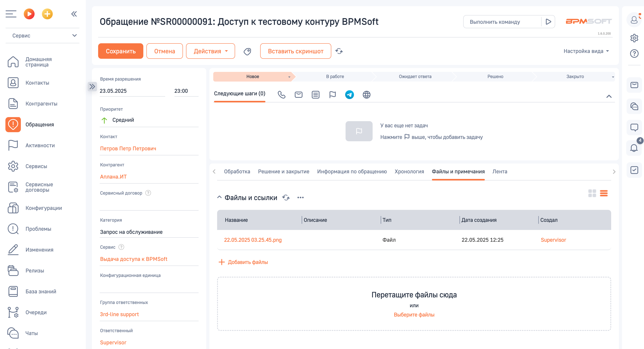Click the run command play button

(x=548, y=22)
